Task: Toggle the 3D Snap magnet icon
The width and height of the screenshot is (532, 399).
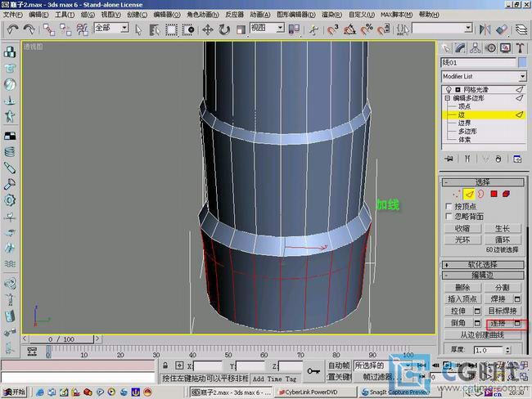Action: (332, 29)
